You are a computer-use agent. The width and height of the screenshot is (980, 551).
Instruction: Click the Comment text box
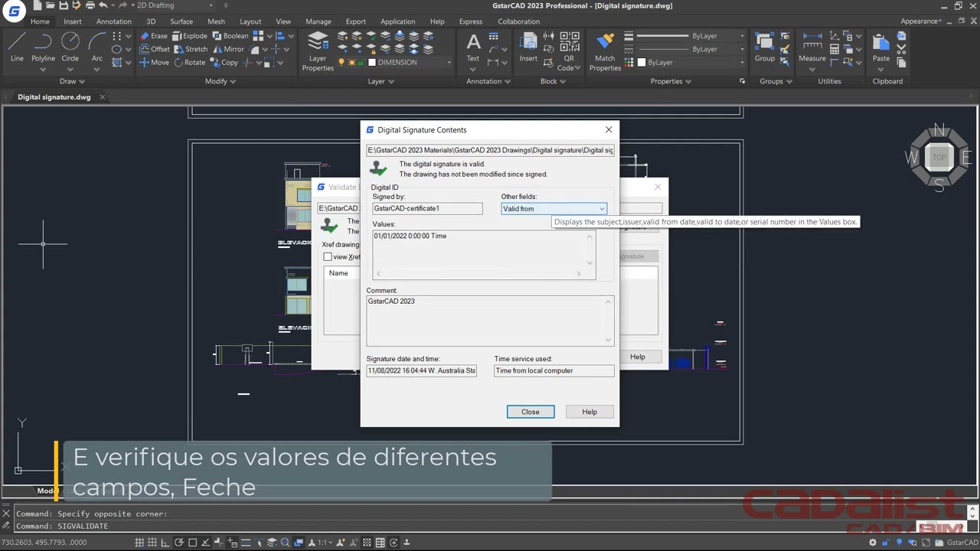coord(490,321)
